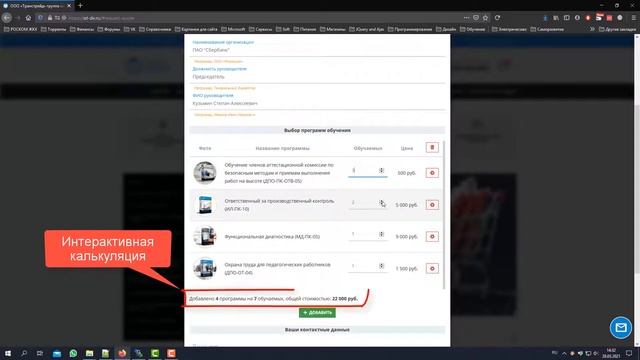
Task: Click the '5 000 руб.' price cell
Action: coord(407,205)
